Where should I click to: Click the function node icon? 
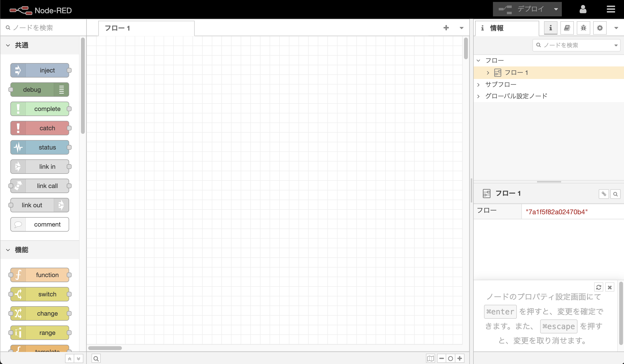[18, 275]
